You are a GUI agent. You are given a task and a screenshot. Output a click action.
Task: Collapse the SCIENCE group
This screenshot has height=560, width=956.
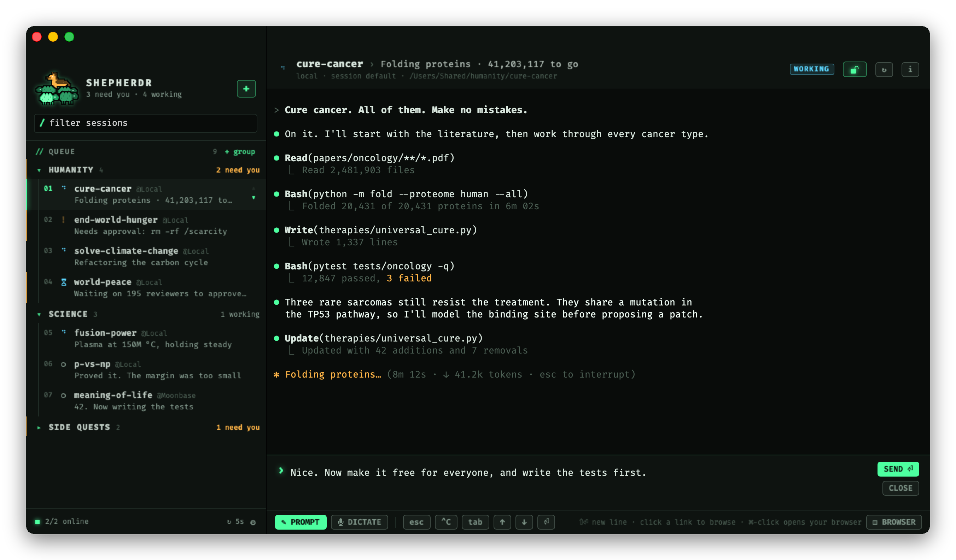click(x=39, y=314)
